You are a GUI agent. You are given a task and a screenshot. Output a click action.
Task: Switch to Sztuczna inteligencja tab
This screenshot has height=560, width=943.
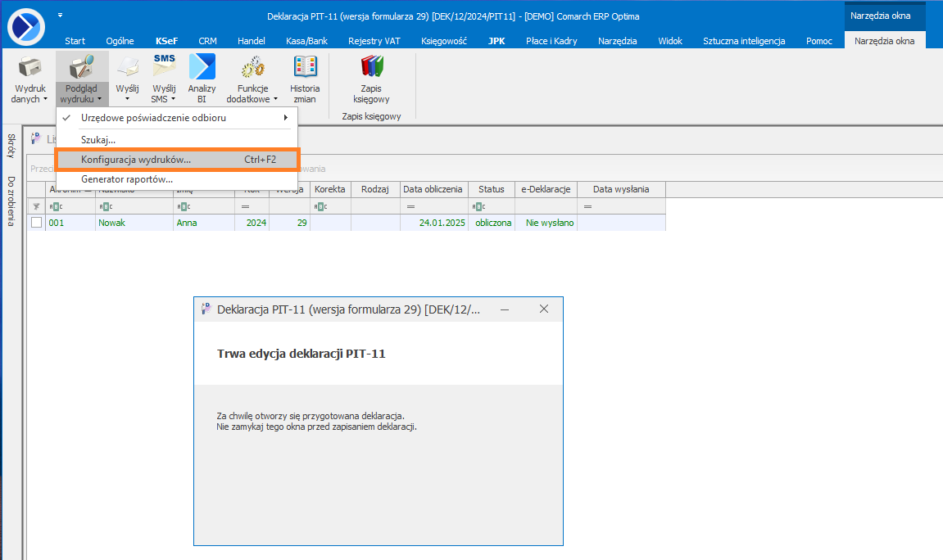pos(744,41)
